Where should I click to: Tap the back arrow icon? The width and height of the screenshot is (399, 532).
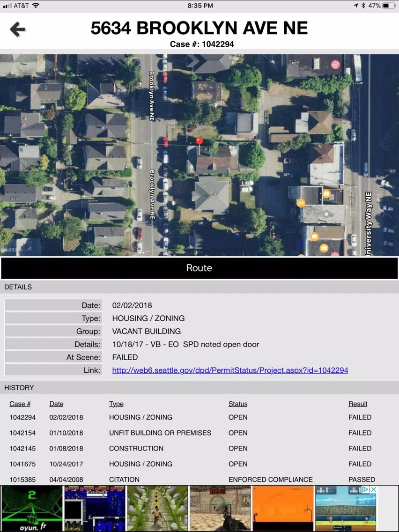click(x=18, y=30)
